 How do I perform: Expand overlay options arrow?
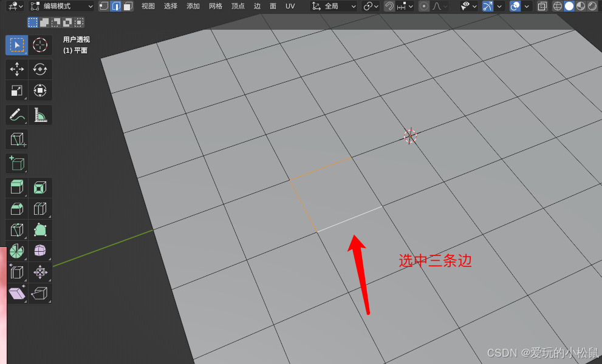(x=526, y=6)
